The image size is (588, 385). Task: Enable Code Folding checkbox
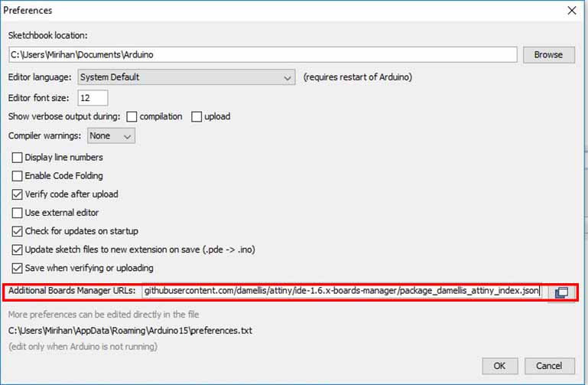tap(18, 176)
